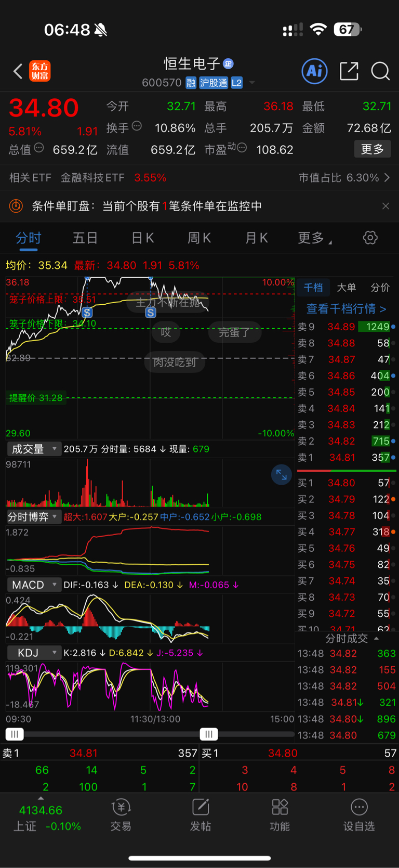This screenshot has width=399, height=868.
Task: Switch to the 日K tab
Action: click(142, 238)
